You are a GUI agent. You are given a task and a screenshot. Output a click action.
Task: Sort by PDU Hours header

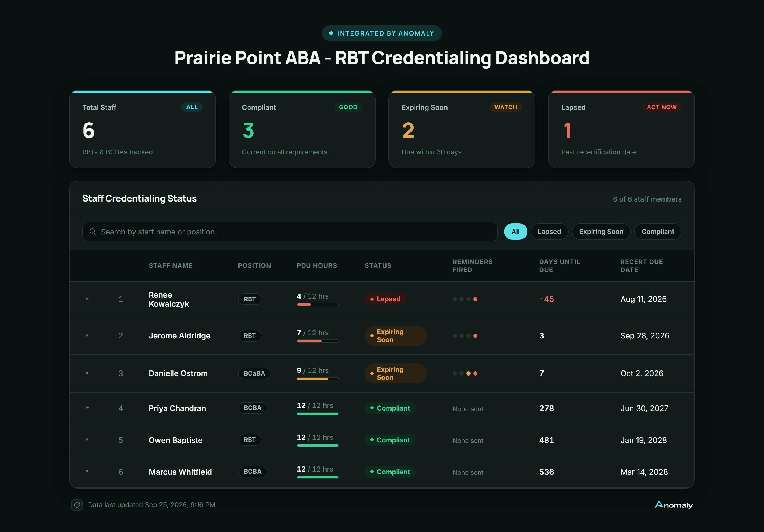[317, 265]
